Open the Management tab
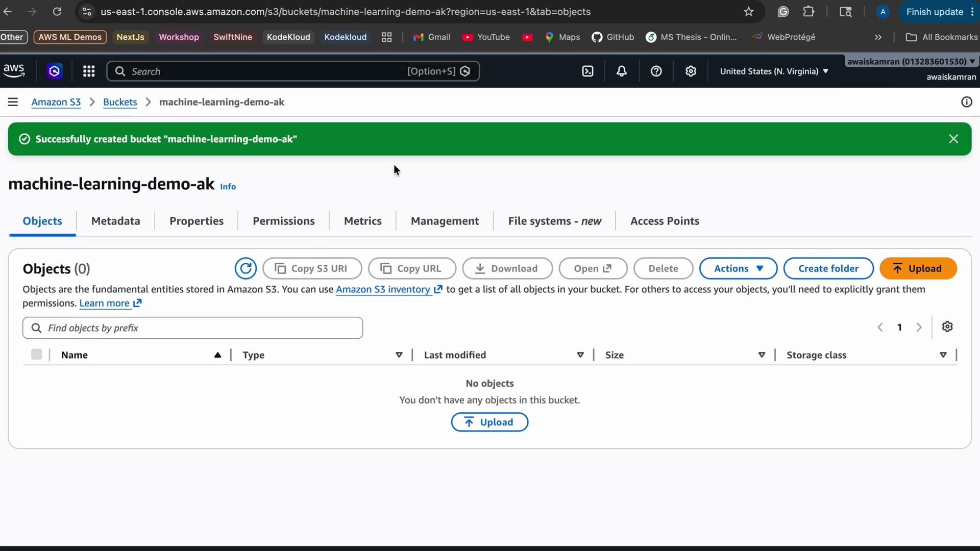This screenshot has width=980, height=551. (x=445, y=221)
